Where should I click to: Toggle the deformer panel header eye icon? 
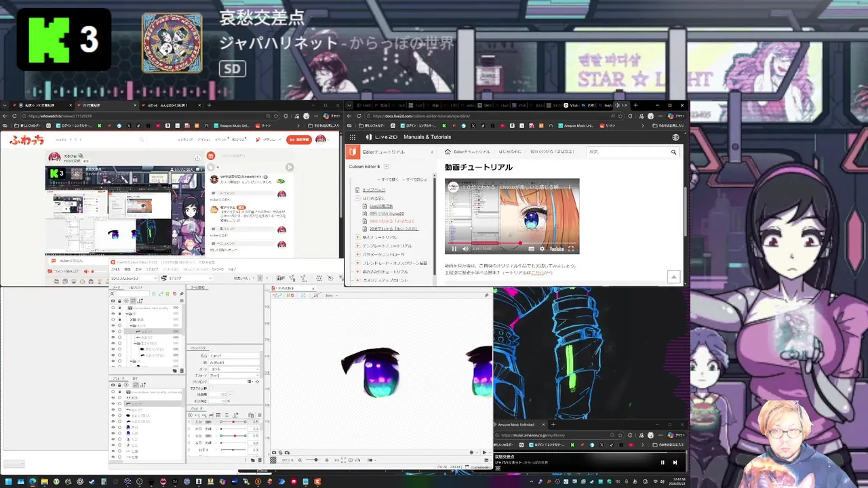click(113, 385)
